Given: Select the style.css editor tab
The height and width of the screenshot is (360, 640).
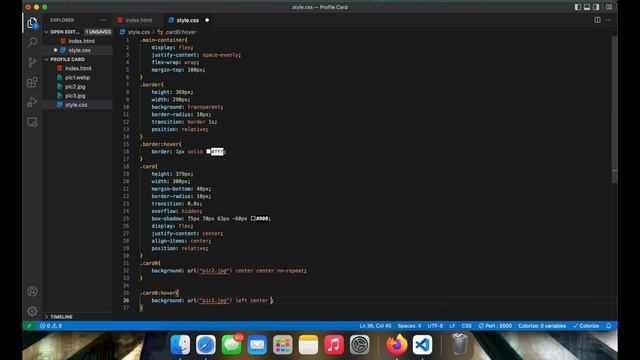Looking at the screenshot, I should pos(188,20).
